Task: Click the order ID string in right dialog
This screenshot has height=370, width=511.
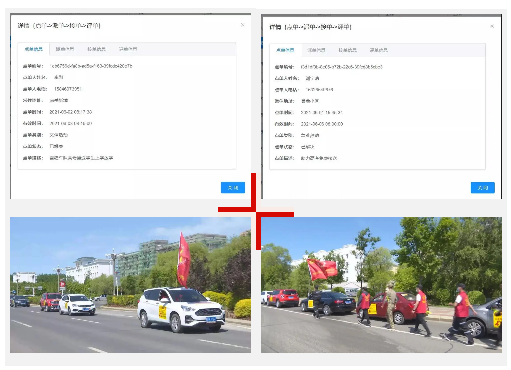Action: click(x=342, y=67)
